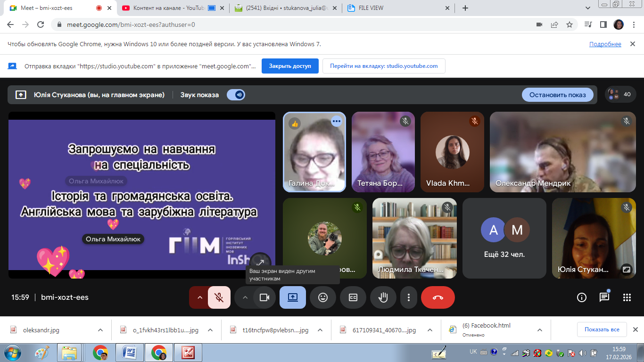Expand video settings arrow beside camera
This screenshot has width=644, height=362.
point(245,297)
